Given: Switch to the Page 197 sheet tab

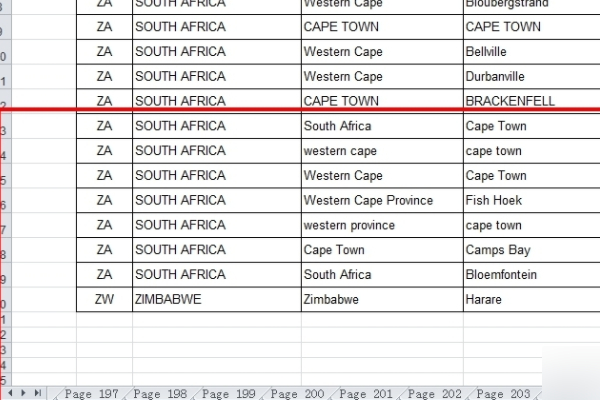Looking at the screenshot, I should (91, 394).
